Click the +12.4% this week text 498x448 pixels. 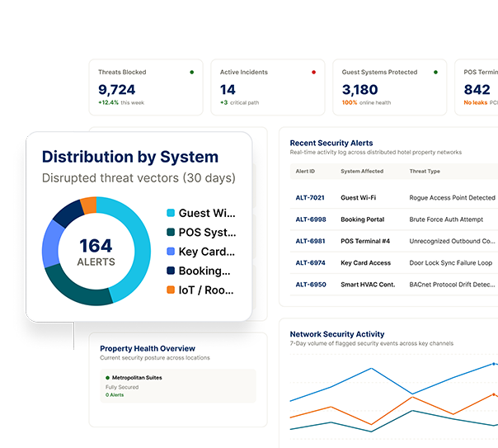[x=121, y=102]
